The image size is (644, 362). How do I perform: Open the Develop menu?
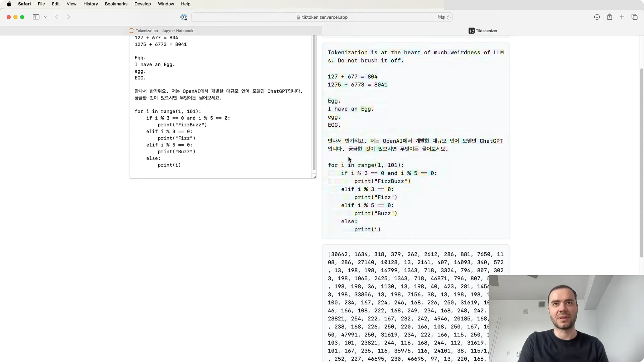click(x=143, y=4)
